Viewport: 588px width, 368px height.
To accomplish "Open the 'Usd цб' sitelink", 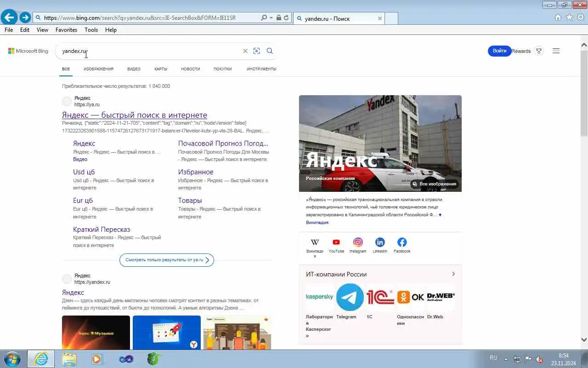I will pos(84,172).
